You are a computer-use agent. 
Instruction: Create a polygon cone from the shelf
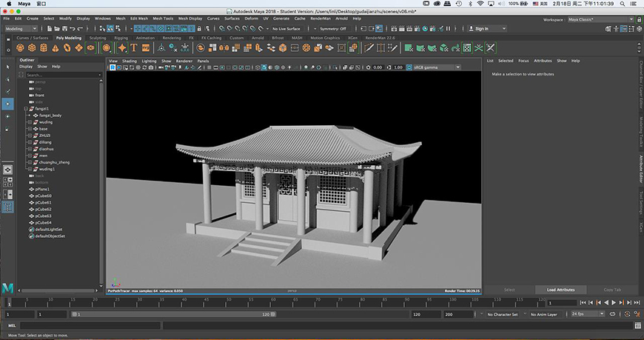(55, 48)
